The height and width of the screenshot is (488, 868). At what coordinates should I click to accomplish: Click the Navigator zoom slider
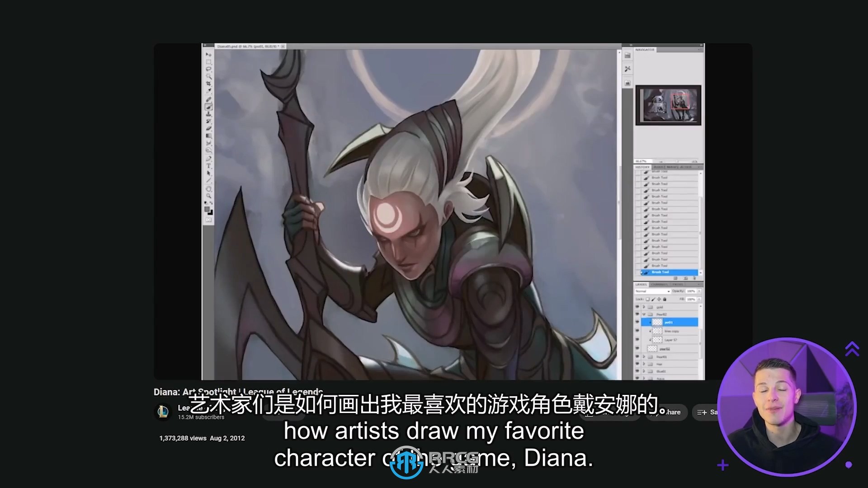click(x=677, y=161)
